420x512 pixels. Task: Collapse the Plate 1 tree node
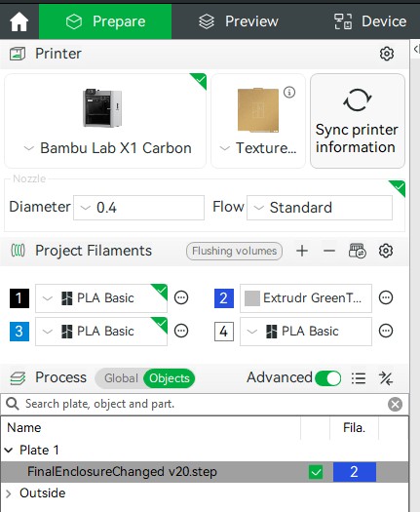[9, 451]
